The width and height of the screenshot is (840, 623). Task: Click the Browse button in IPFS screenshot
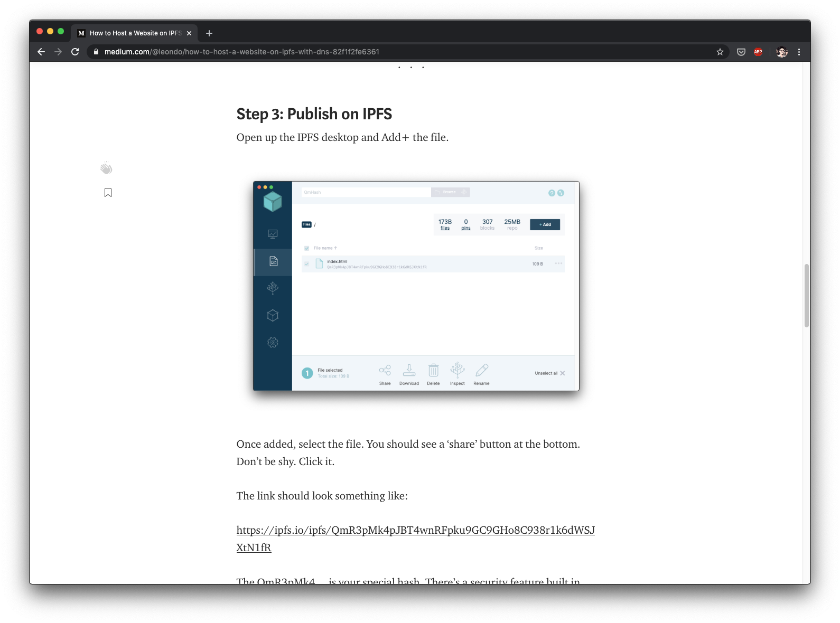click(450, 192)
